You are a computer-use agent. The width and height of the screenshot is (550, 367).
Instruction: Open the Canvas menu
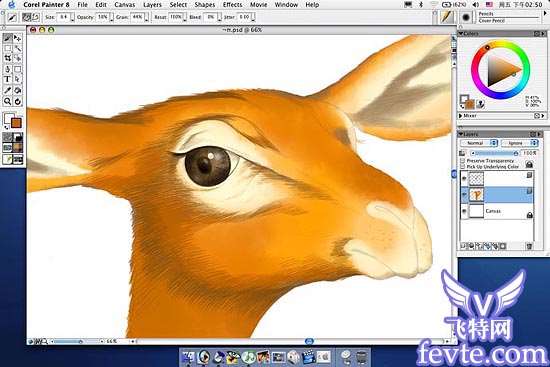(x=125, y=5)
